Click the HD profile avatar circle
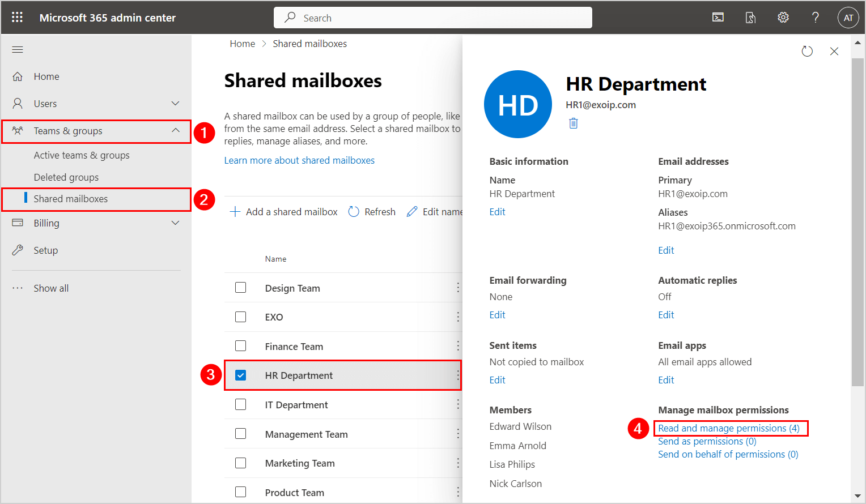Screen dimensions: 866x504 tap(518, 104)
